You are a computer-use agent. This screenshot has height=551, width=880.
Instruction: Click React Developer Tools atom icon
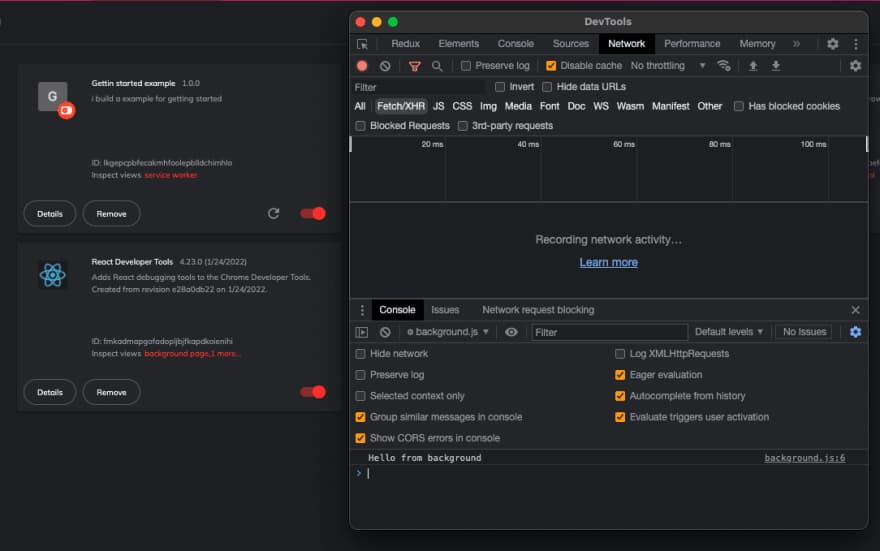click(x=53, y=275)
